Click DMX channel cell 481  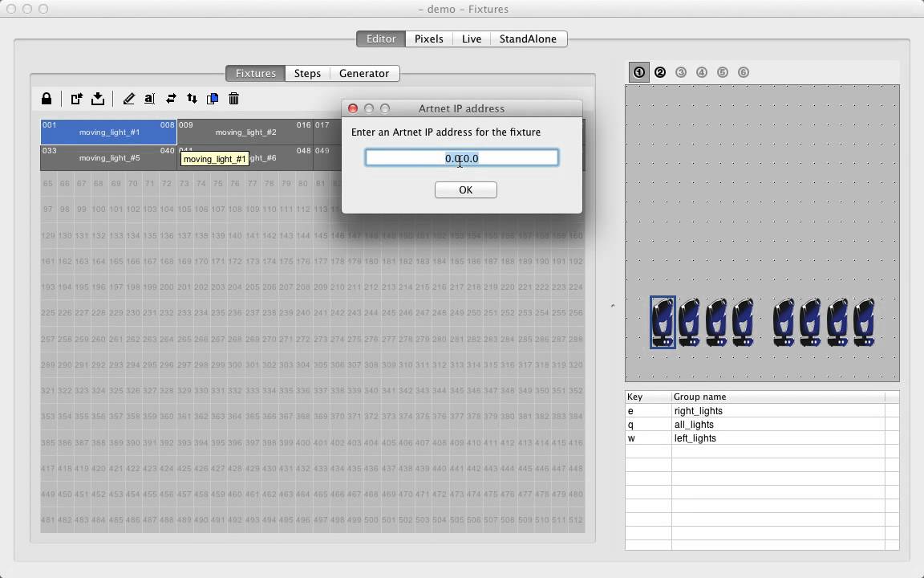pyautogui.click(x=48, y=520)
